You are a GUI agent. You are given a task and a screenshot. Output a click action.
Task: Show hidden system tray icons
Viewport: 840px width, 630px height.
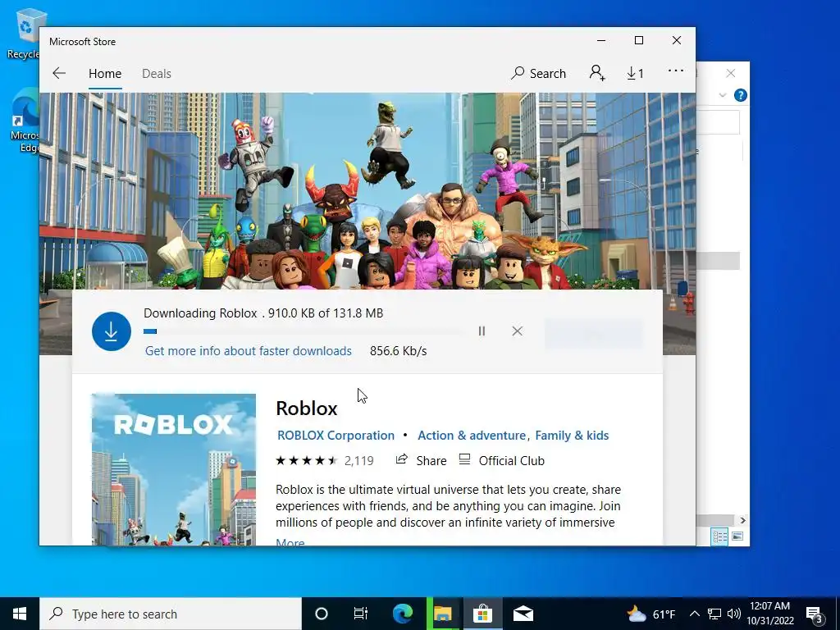point(694,614)
